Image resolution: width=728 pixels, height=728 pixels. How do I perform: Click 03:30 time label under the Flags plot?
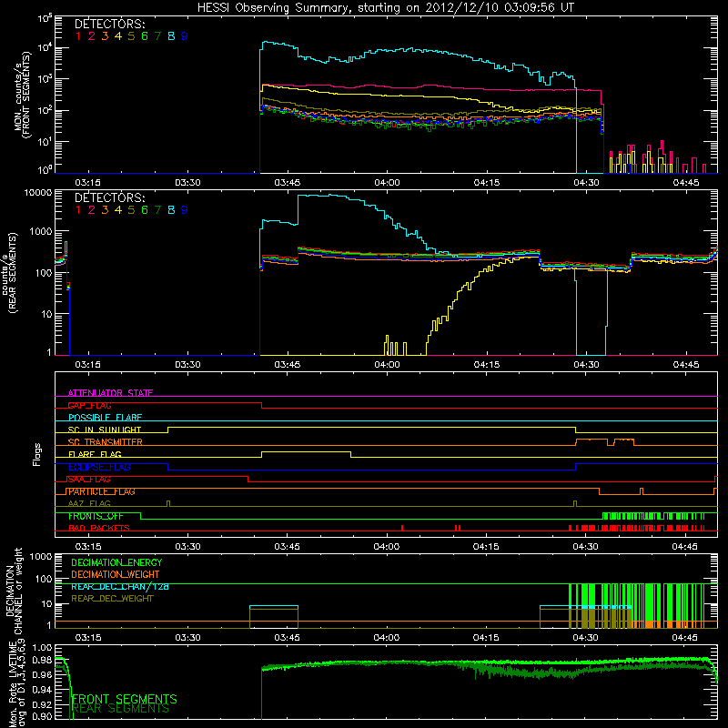(x=187, y=547)
